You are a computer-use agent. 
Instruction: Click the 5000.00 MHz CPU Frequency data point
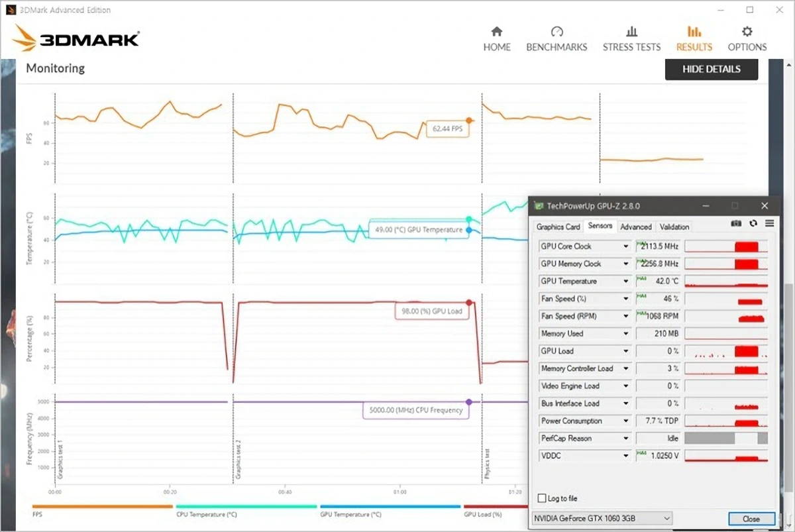coord(469,402)
